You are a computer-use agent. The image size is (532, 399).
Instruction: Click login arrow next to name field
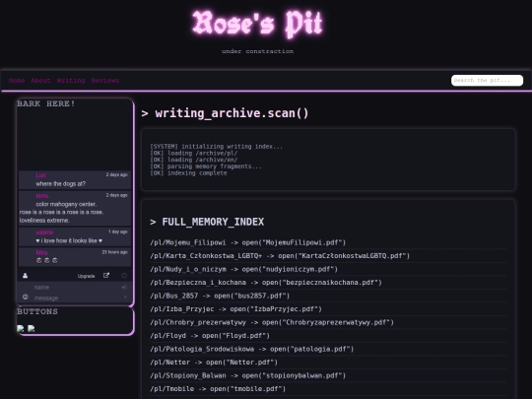[x=124, y=287]
